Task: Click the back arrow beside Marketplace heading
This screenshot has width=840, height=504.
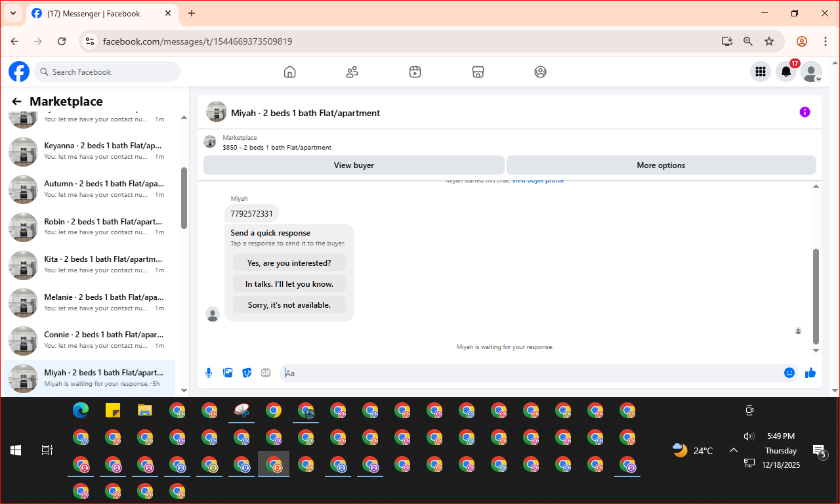Action: coord(17,102)
